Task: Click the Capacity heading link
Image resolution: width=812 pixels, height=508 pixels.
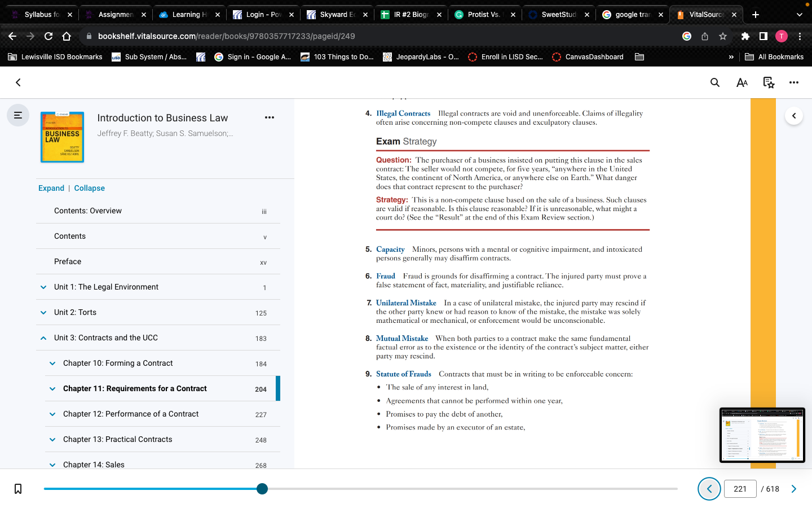Action: pos(390,249)
